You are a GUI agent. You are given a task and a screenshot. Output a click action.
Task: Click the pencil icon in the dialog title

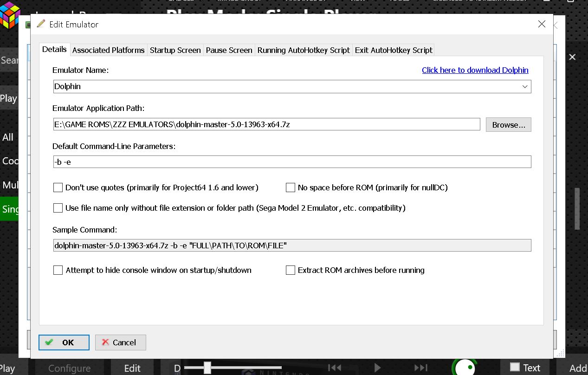coord(41,24)
